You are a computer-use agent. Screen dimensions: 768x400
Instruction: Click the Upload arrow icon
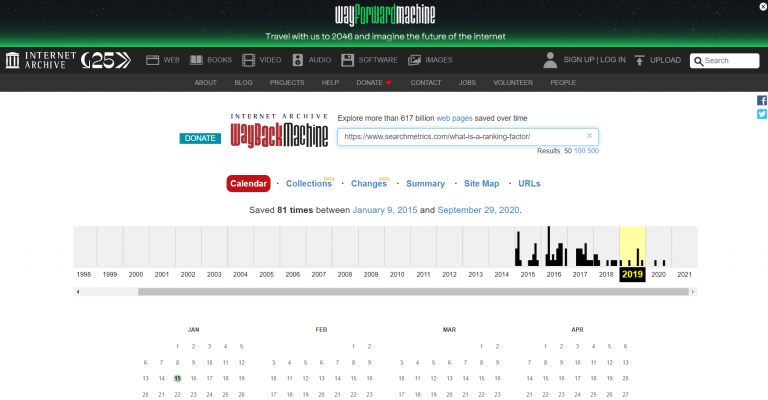(639, 60)
